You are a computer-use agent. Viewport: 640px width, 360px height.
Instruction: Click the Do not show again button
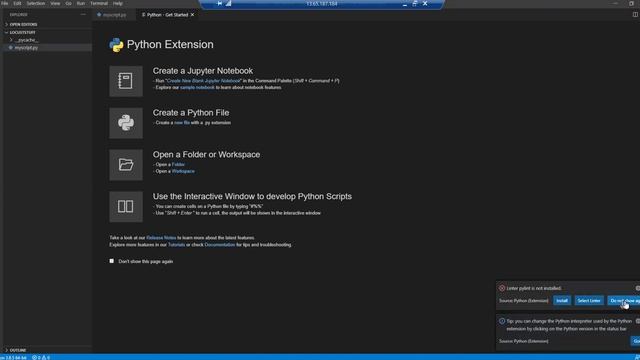624,300
